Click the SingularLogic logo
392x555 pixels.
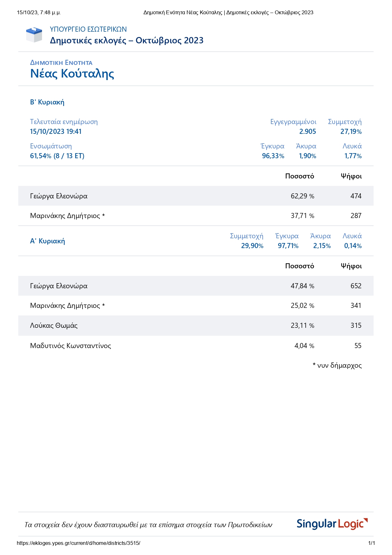(x=332, y=524)
